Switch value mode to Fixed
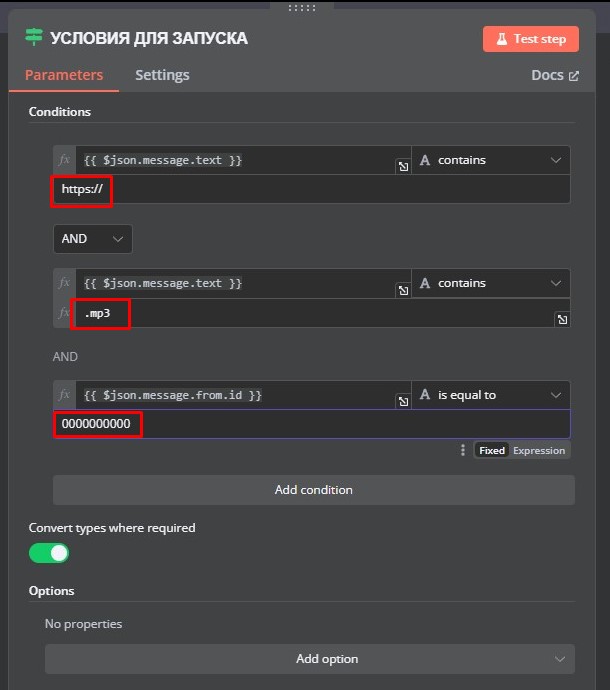The width and height of the screenshot is (610, 690). click(x=492, y=451)
